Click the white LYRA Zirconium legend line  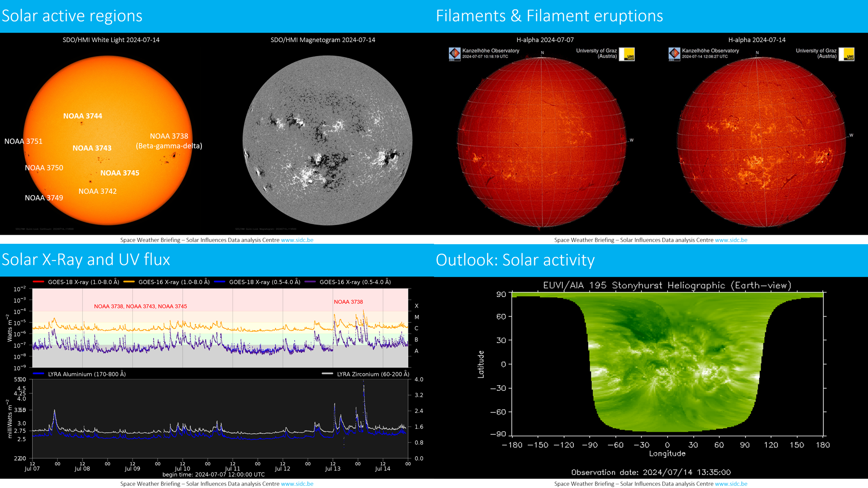tap(327, 374)
